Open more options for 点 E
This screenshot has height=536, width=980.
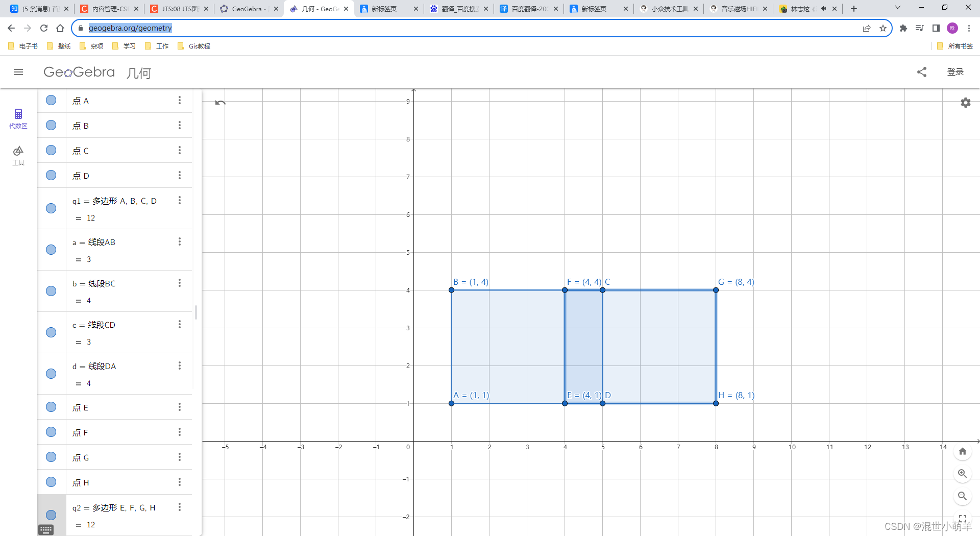coord(180,407)
